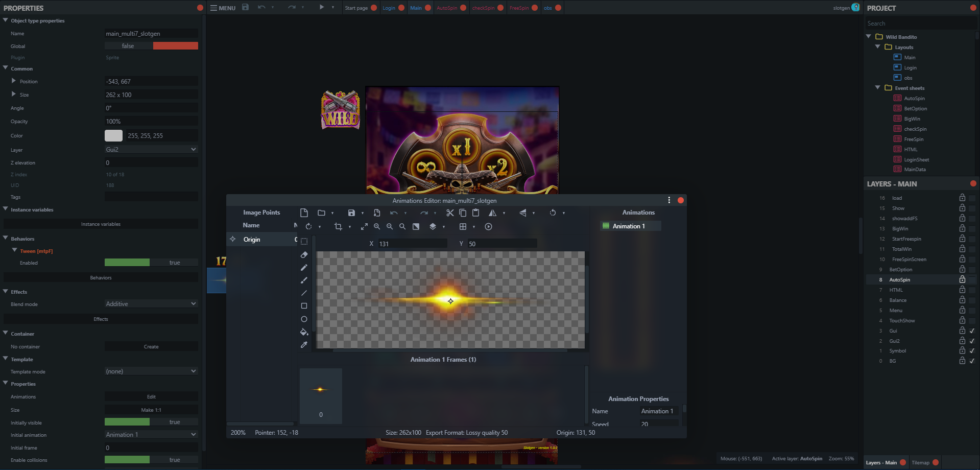Screen dimensions: 980x470
Task: Save image with floppy disk icon in Animations Editor
Action: (351, 213)
